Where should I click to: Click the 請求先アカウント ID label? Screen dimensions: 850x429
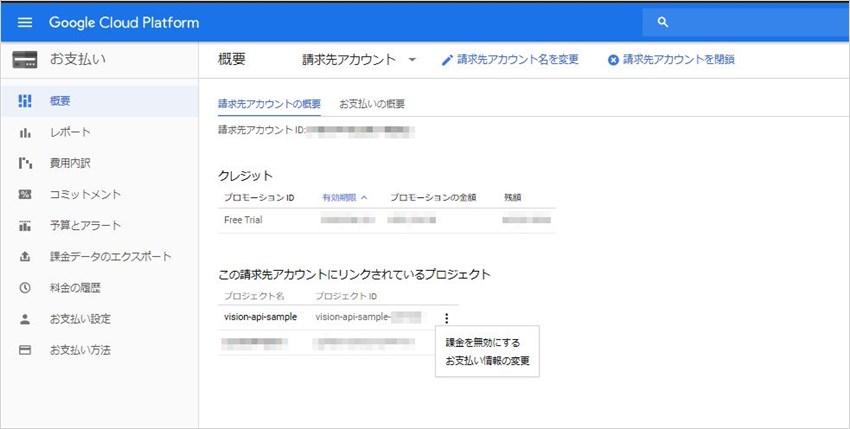point(262,130)
